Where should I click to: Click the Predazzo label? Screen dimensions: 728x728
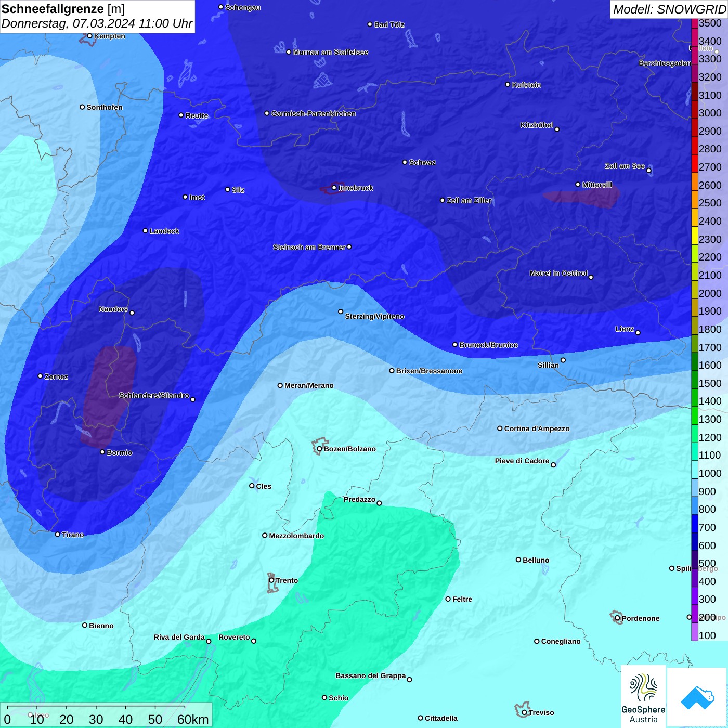click(x=359, y=499)
